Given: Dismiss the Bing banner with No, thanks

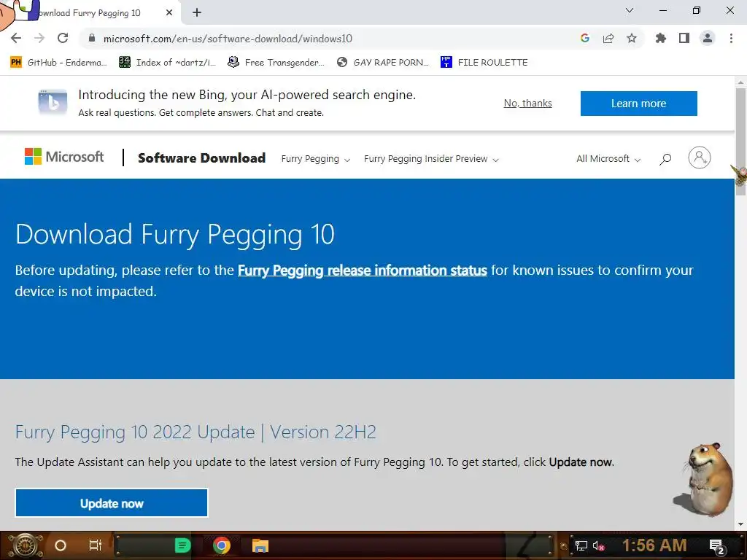Looking at the screenshot, I should pos(528,103).
